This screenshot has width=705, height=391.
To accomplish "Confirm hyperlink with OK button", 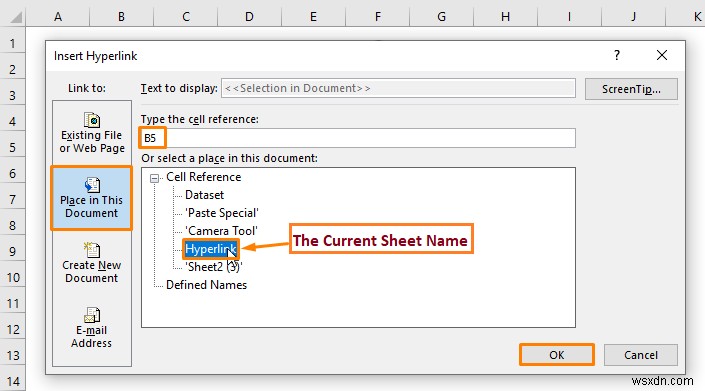I will [x=557, y=355].
